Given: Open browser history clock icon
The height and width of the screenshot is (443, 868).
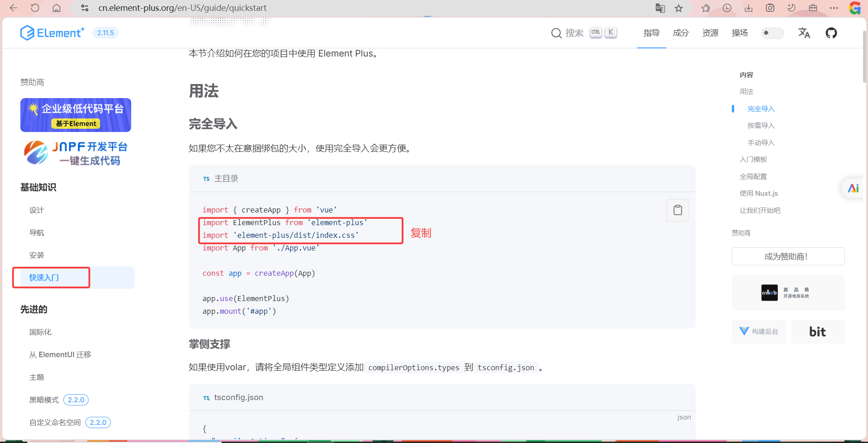Looking at the screenshot, I should point(727,8).
